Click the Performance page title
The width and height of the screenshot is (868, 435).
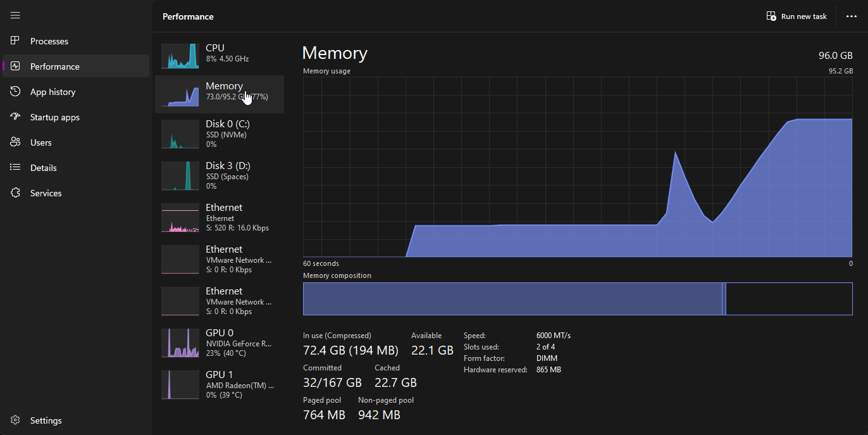188,16
